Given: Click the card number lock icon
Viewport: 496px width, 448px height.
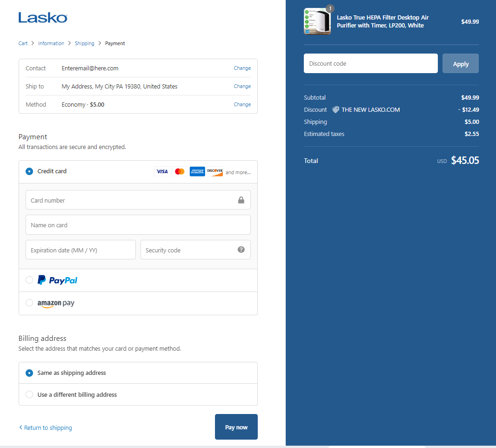Looking at the screenshot, I should [241, 200].
